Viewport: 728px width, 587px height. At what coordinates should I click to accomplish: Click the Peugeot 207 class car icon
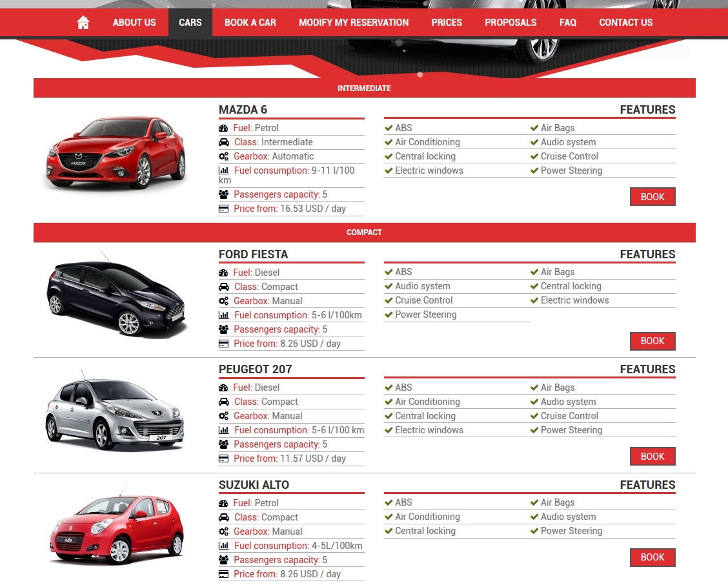click(x=224, y=402)
